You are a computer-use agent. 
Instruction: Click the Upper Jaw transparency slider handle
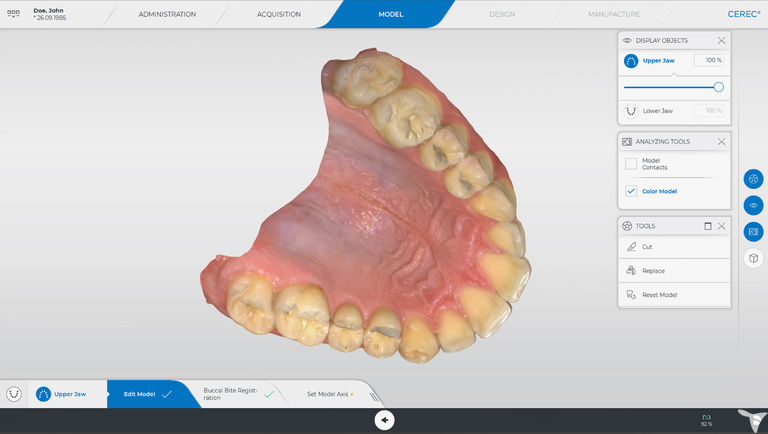718,87
